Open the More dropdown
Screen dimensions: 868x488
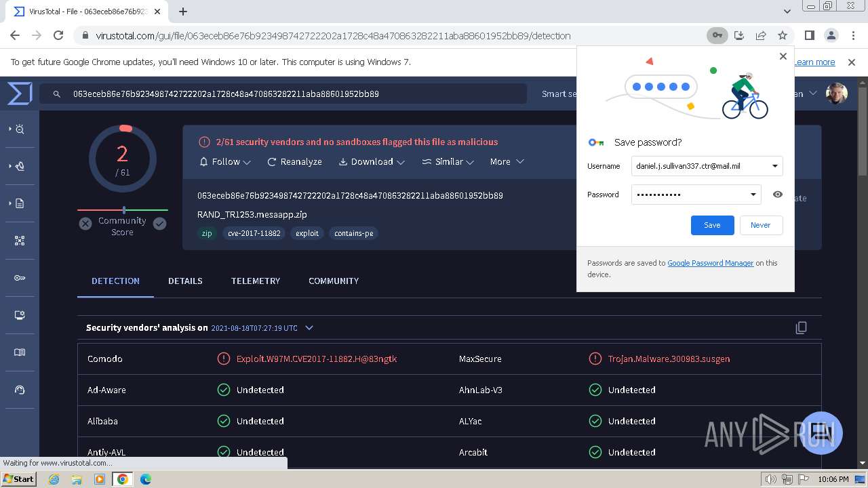[x=507, y=162]
